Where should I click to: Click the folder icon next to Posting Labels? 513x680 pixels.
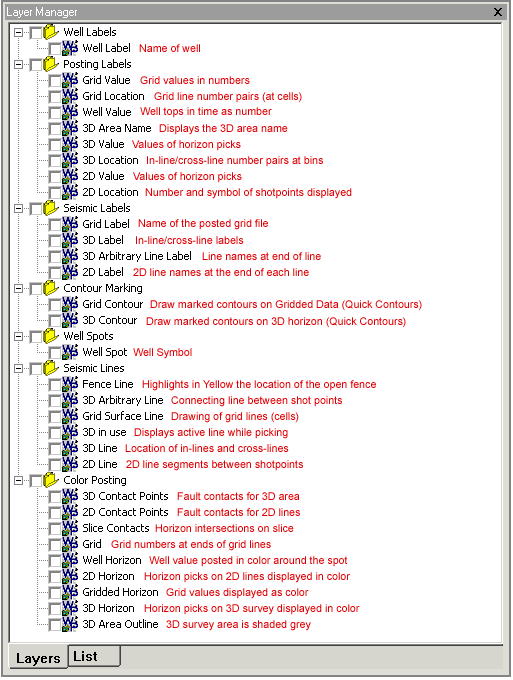51,64
